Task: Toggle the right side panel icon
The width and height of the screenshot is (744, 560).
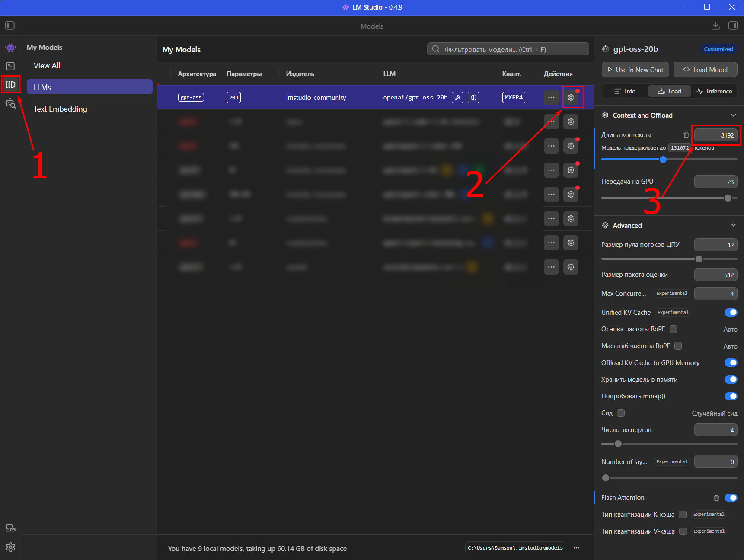Action: tap(733, 26)
